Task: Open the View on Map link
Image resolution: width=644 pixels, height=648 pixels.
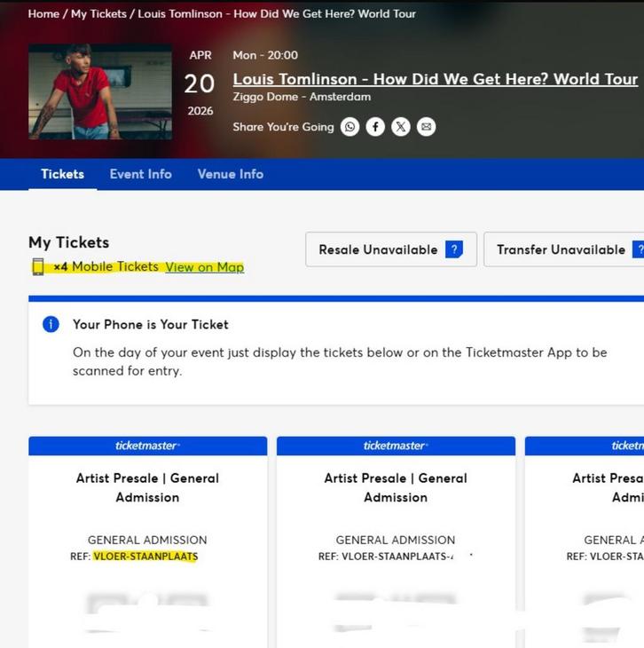Action: [x=204, y=266]
